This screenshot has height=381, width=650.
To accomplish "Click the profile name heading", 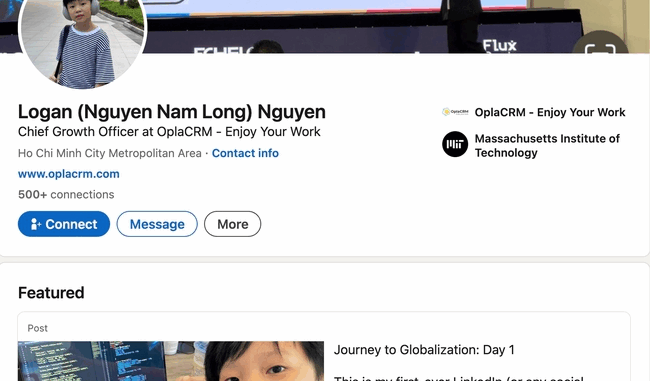I will [172, 112].
